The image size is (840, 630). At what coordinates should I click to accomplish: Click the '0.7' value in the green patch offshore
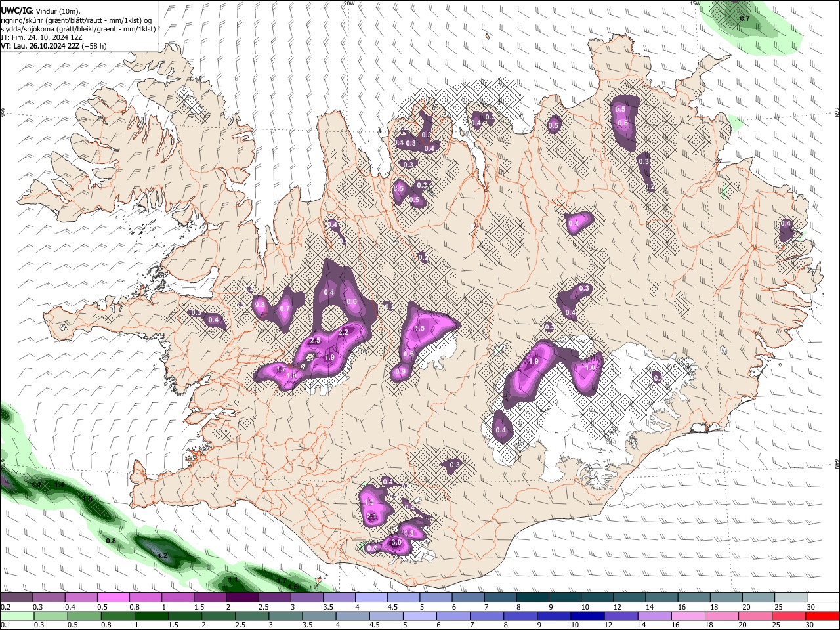pyautogui.click(x=745, y=18)
